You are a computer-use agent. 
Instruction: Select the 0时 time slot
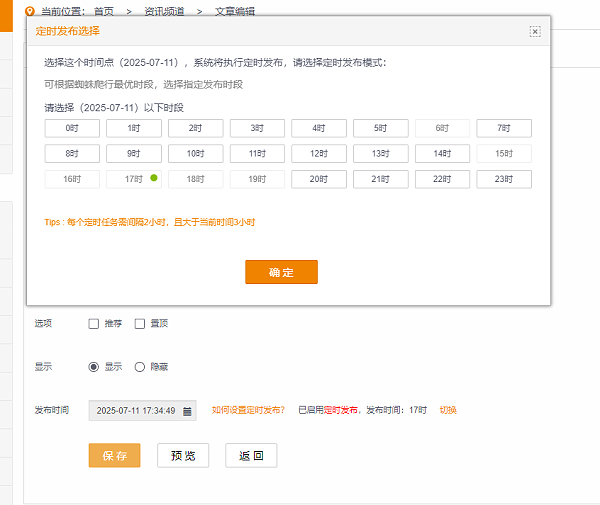pos(71,128)
